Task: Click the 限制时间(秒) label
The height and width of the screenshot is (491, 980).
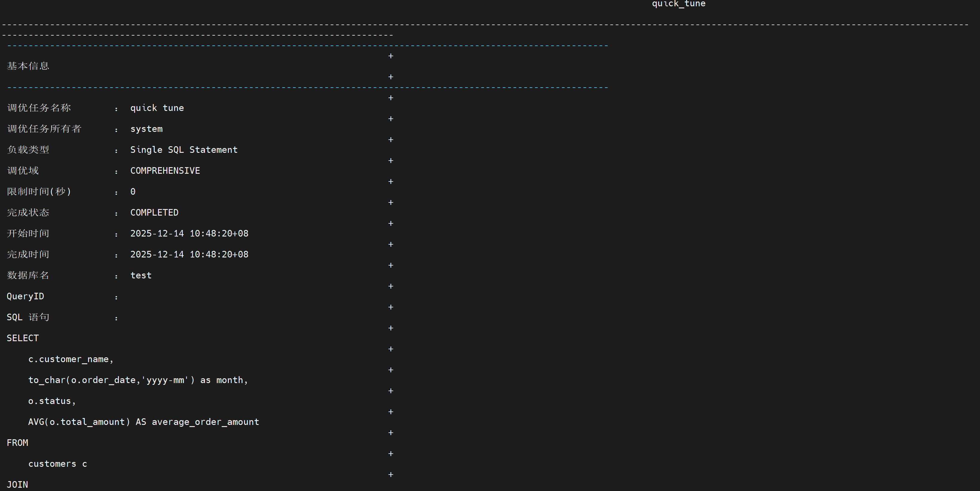Action: 39,191
